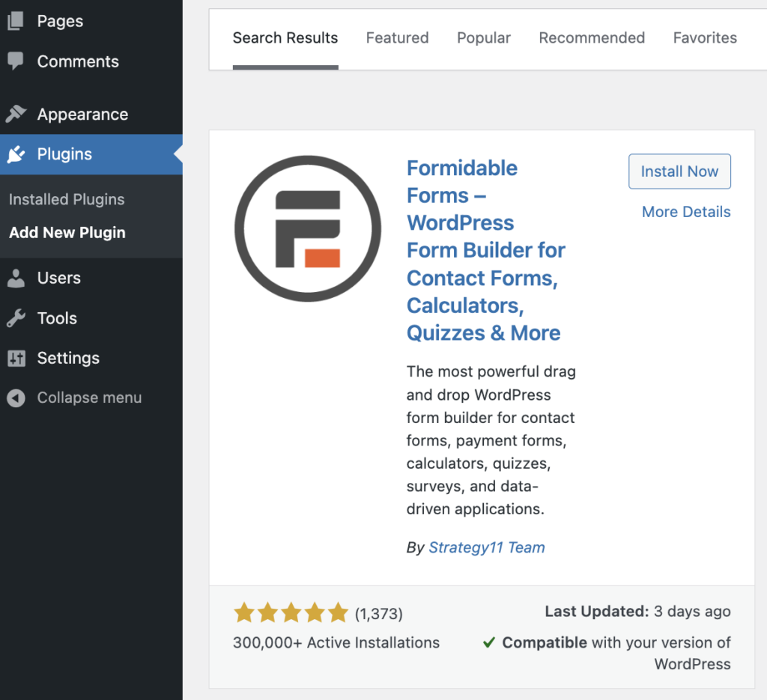Switch to the Favorites tab
The width and height of the screenshot is (767, 700).
pos(705,38)
